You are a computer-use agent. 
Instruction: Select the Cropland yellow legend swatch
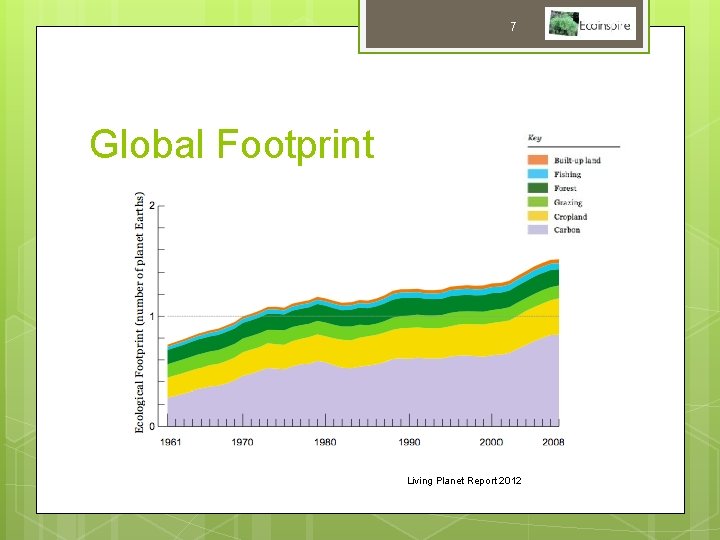point(538,216)
